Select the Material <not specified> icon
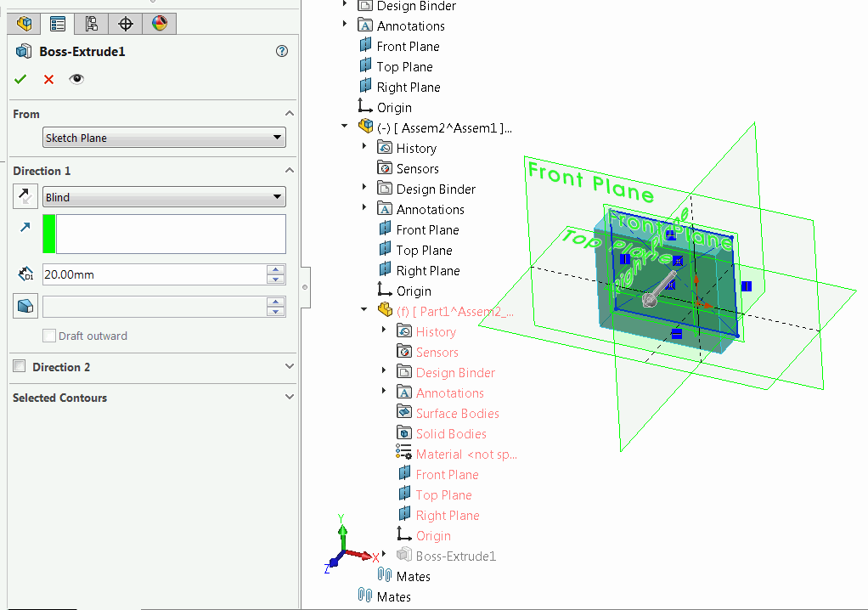Screen dimensions: 868x610 [404, 453]
